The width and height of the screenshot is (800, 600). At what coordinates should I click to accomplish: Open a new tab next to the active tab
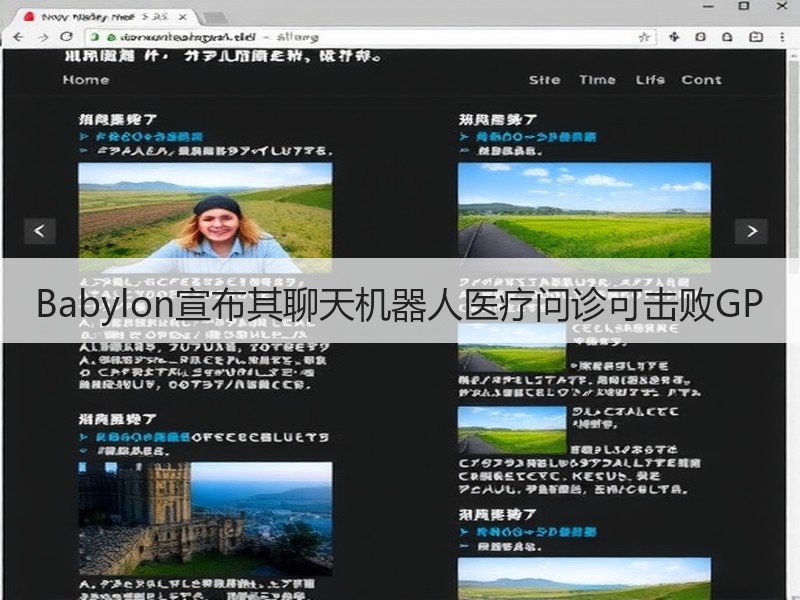215,18
